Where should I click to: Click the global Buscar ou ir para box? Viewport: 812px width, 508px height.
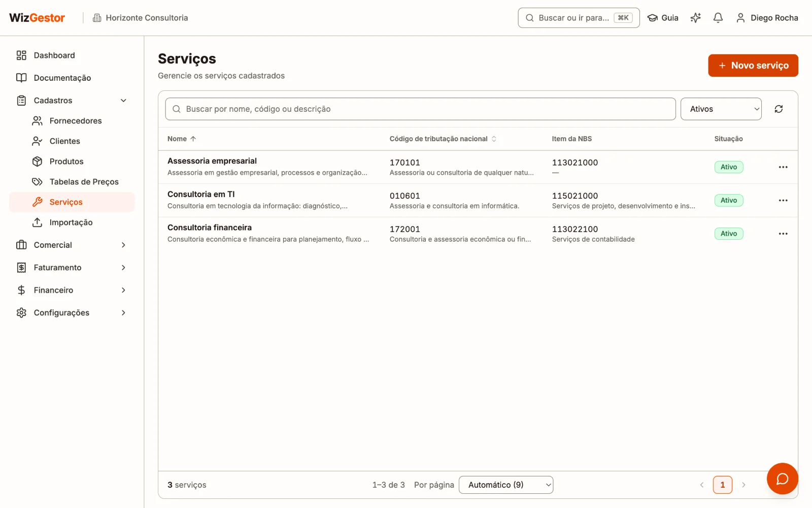pos(579,18)
